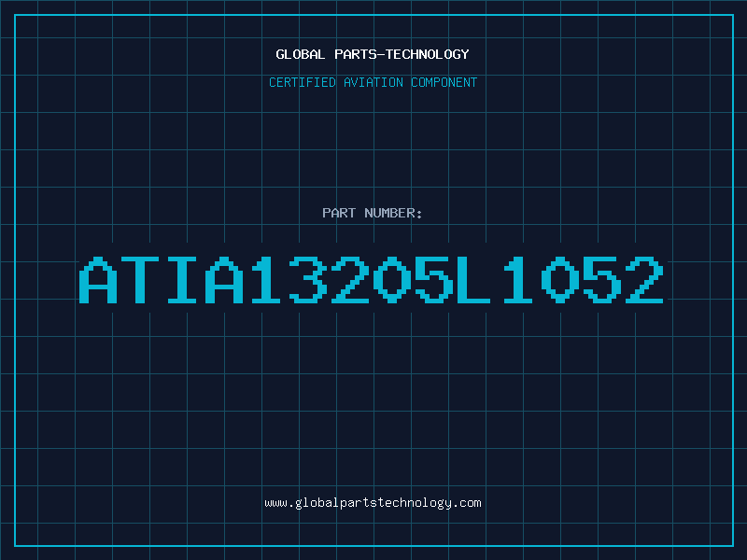Click the trailing 1052 of the part number
The width and height of the screenshot is (747, 560).
point(583,280)
